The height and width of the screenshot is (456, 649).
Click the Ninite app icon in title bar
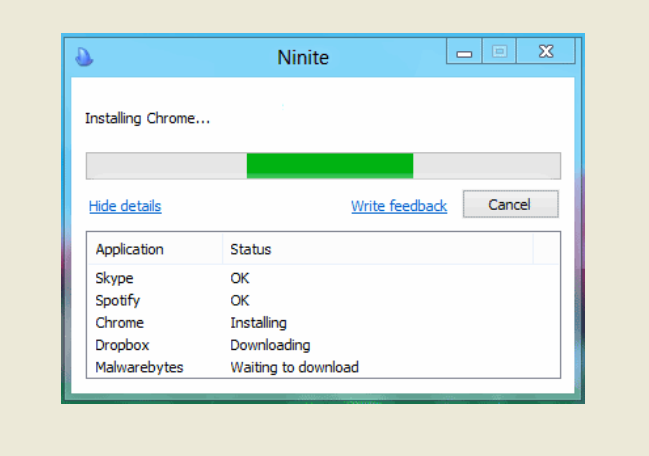click(84, 56)
